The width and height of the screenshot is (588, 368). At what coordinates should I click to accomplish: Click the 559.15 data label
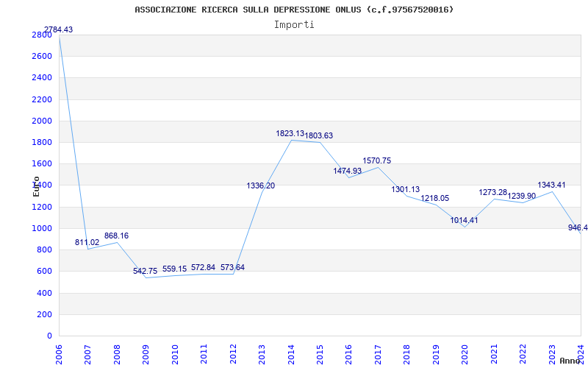[x=174, y=269]
